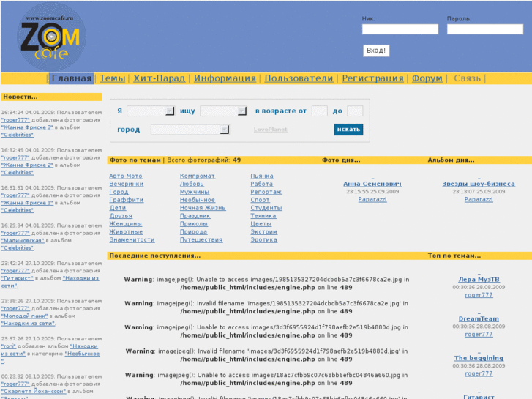
Task: Open the Друзья theme
Action: click(121, 216)
